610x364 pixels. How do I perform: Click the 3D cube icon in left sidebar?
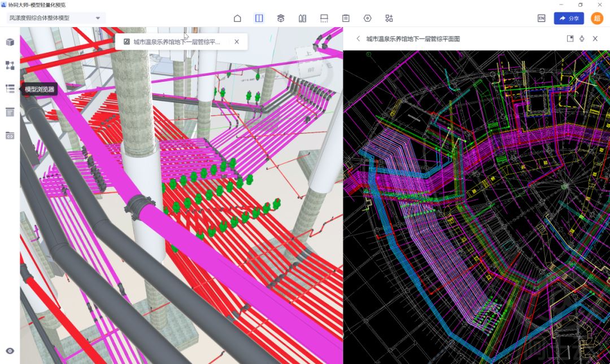click(x=10, y=42)
